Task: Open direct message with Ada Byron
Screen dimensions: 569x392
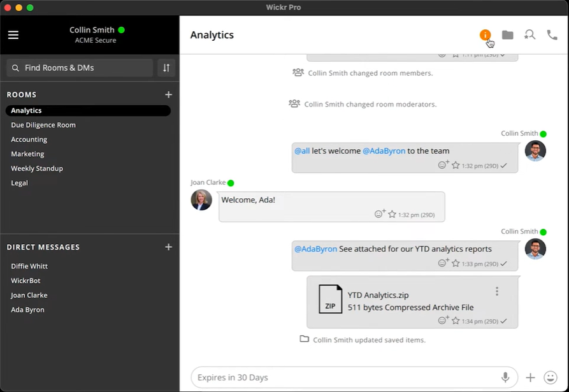Action: pyautogui.click(x=27, y=310)
